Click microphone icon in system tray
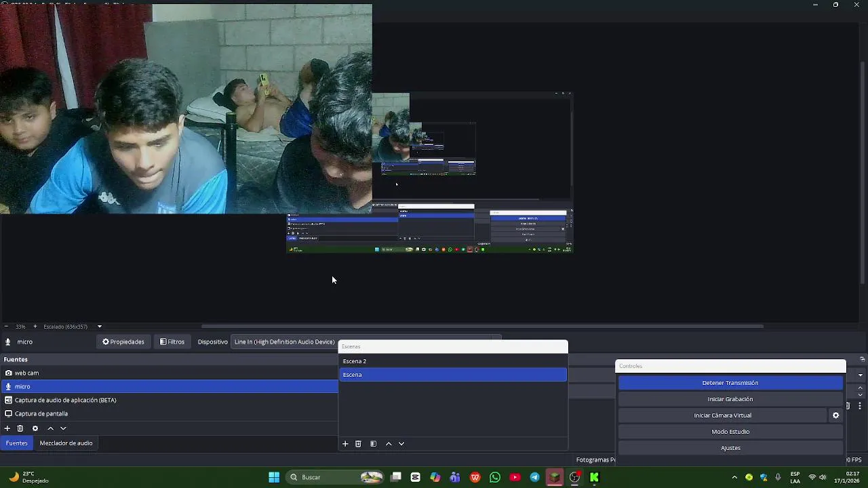868x488 pixels. (778, 477)
